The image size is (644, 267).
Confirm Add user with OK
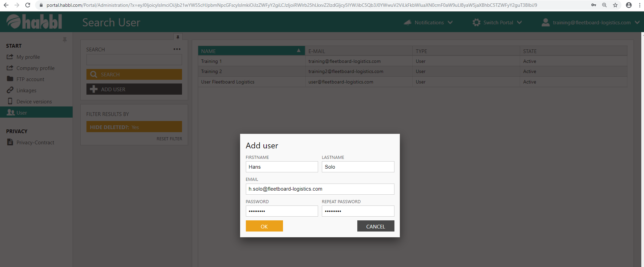click(x=264, y=226)
